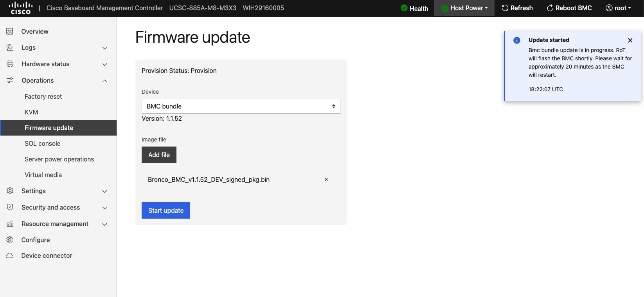Click the Security and access shield icon

coord(10,207)
